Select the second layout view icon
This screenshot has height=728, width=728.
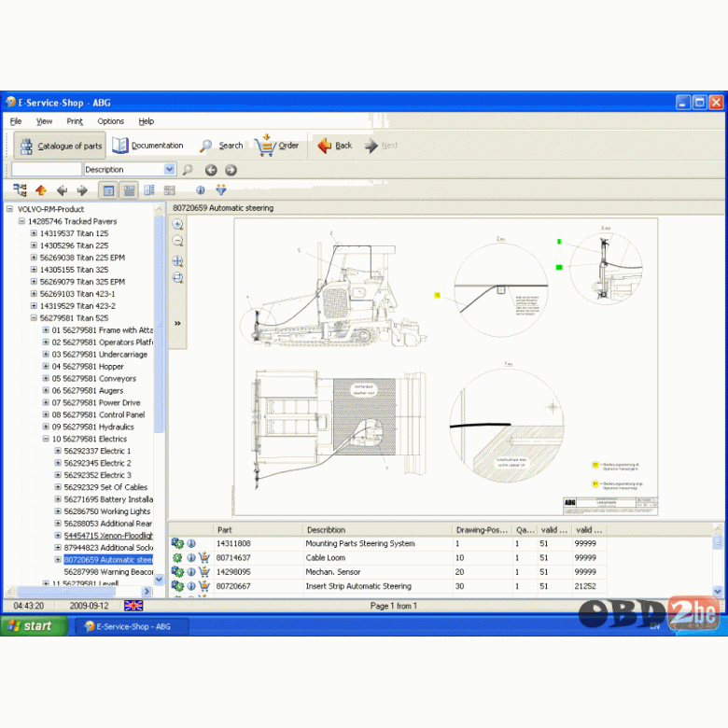point(129,190)
